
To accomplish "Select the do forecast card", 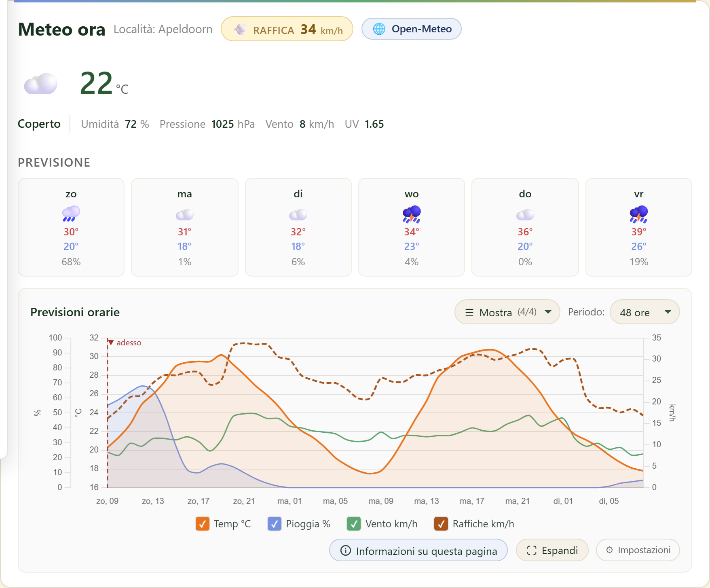I will click(x=525, y=227).
